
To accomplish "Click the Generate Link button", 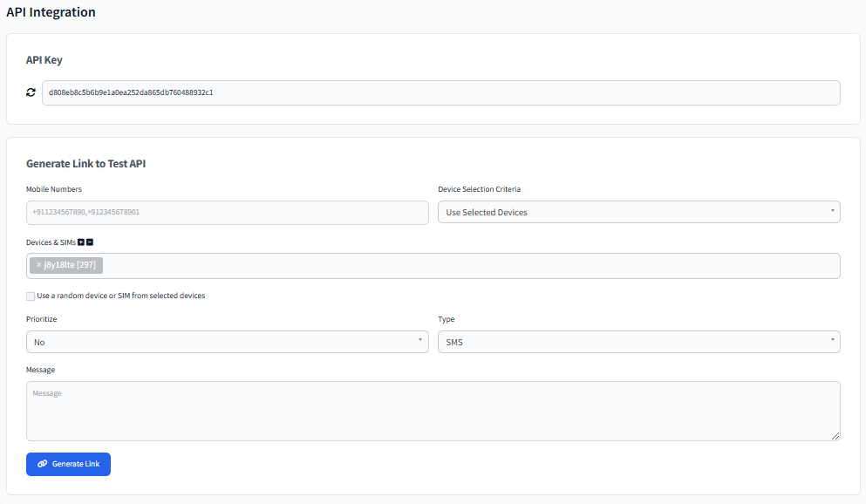I will 68,464.
